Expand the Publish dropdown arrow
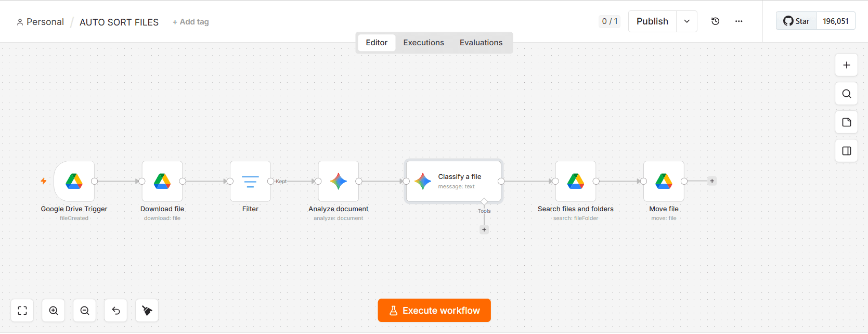Image resolution: width=868 pixels, height=334 pixels. tap(687, 21)
